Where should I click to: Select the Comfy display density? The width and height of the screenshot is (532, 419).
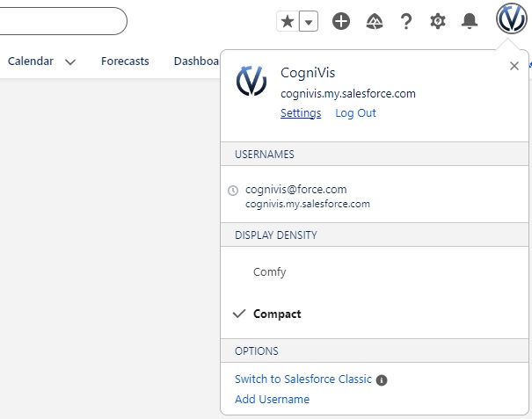click(269, 272)
